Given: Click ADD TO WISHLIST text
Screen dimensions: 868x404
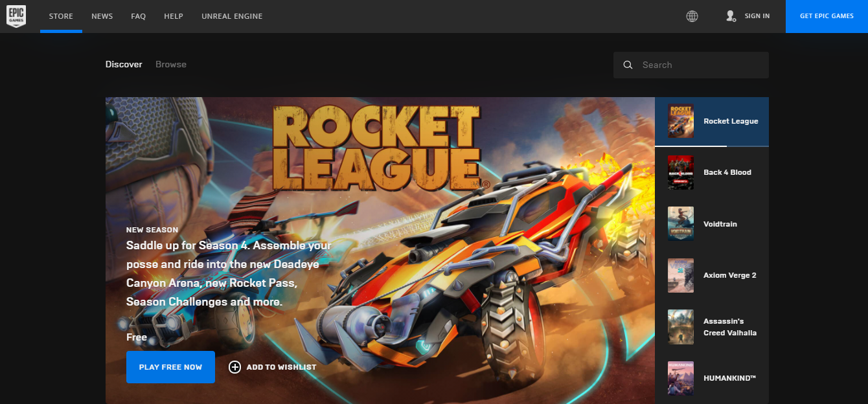Looking at the screenshot, I should coord(282,367).
